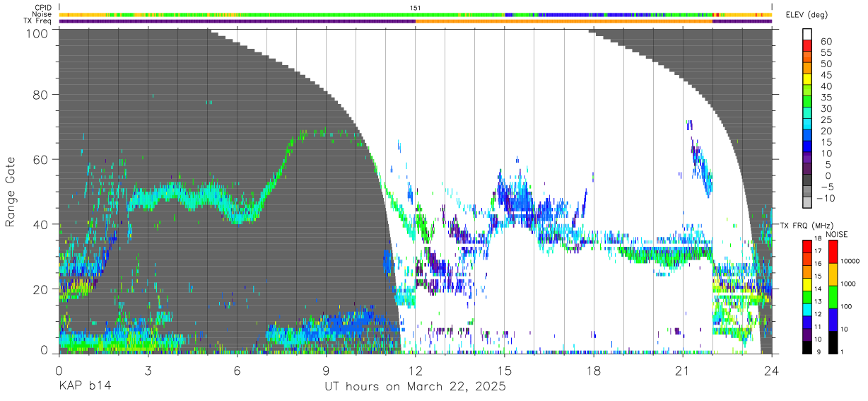Pick the black bottom swatch of TX FRQ legend

click(807, 347)
